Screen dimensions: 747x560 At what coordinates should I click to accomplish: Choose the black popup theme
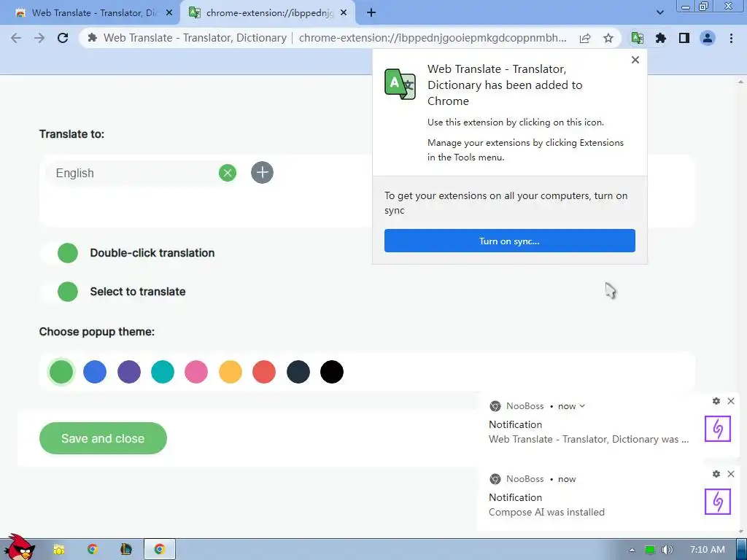tap(332, 372)
